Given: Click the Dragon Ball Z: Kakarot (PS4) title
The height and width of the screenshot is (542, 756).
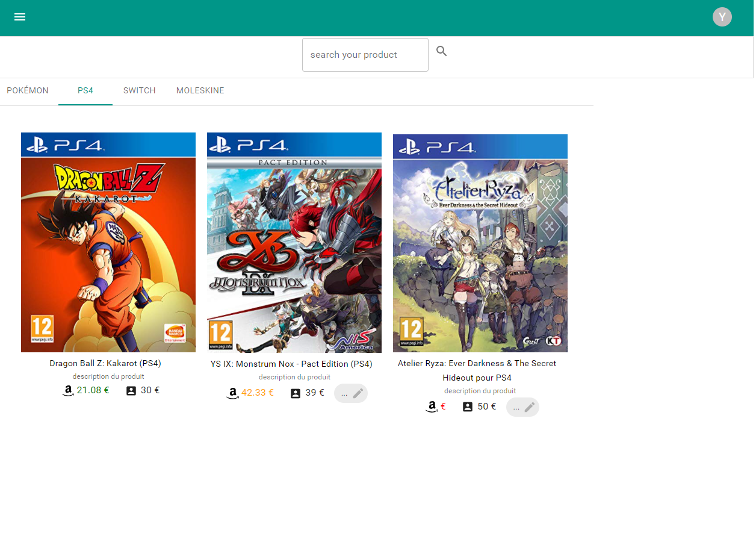Looking at the screenshot, I should click(105, 364).
